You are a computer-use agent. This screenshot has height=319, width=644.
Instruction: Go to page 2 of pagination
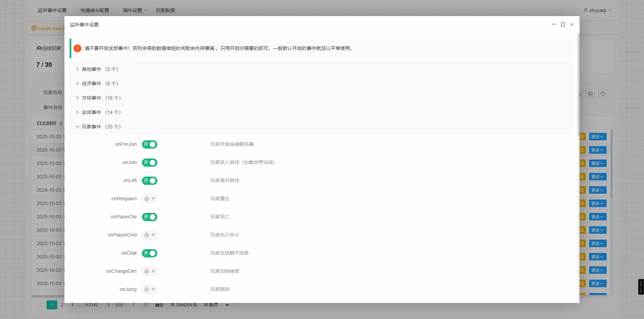[62, 305]
